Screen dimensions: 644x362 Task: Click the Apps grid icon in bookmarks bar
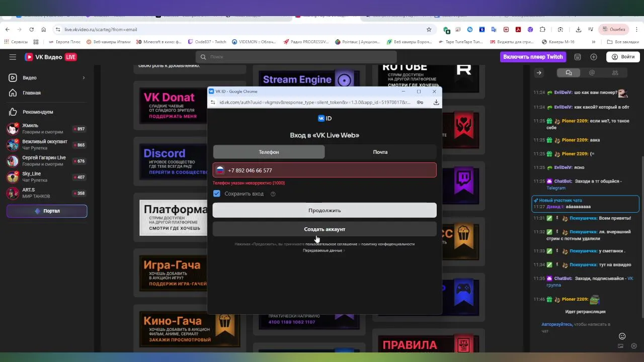click(36, 42)
